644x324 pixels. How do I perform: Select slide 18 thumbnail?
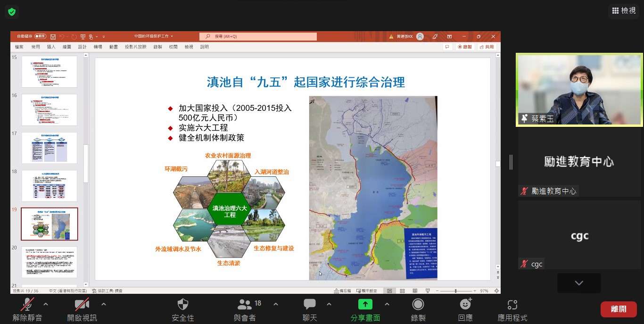tap(50, 186)
